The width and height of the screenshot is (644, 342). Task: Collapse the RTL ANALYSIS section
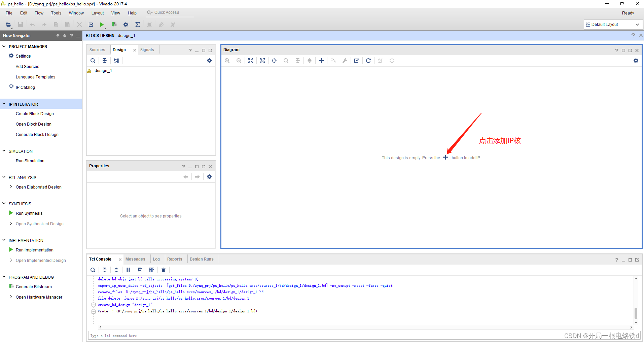tap(4, 177)
